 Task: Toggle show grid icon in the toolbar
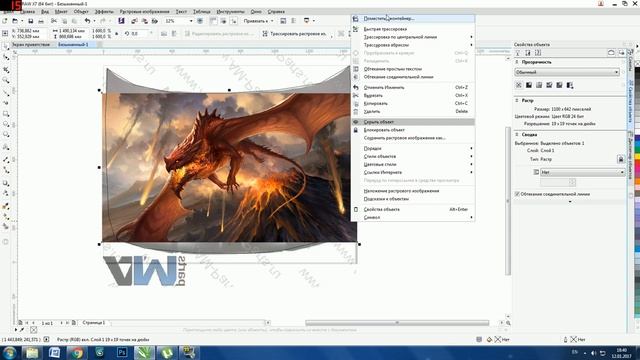(x=223, y=21)
